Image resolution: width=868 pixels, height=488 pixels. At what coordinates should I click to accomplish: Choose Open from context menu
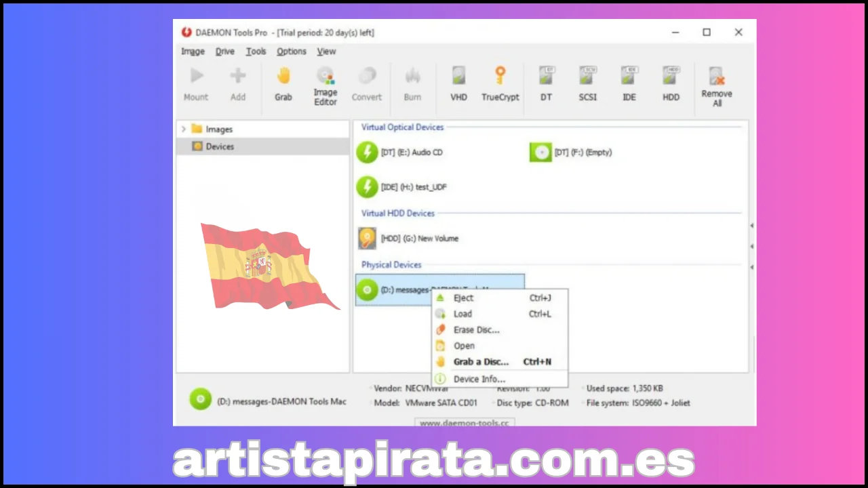pos(499,346)
